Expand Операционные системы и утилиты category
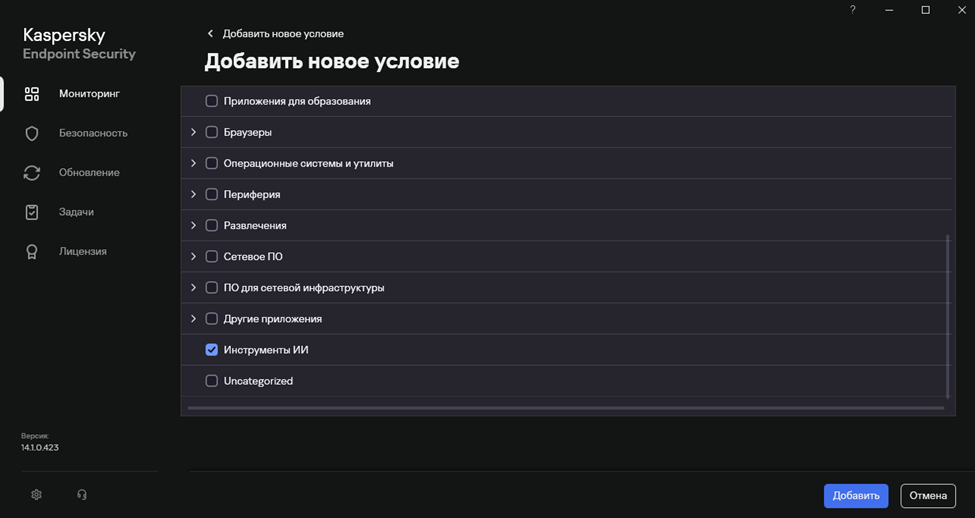 [x=193, y=163]
